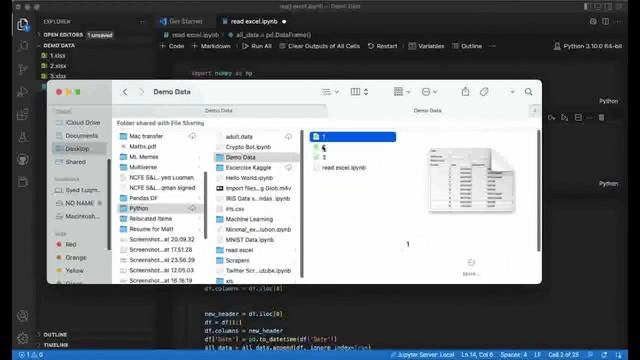Image resolution: width=640 pixels, height=360 pixels.
Task: Open VS Code Explorer activity icon
Action: 23,24
